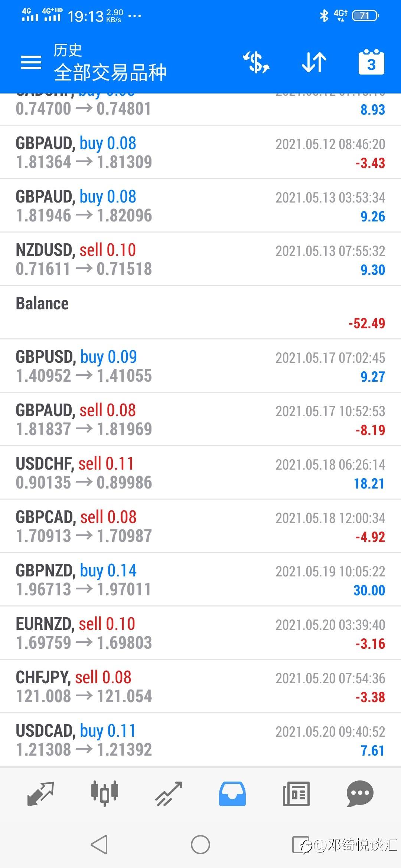Select the Balance -52.49 entry
Screen dimensions: 401x868
200,312
